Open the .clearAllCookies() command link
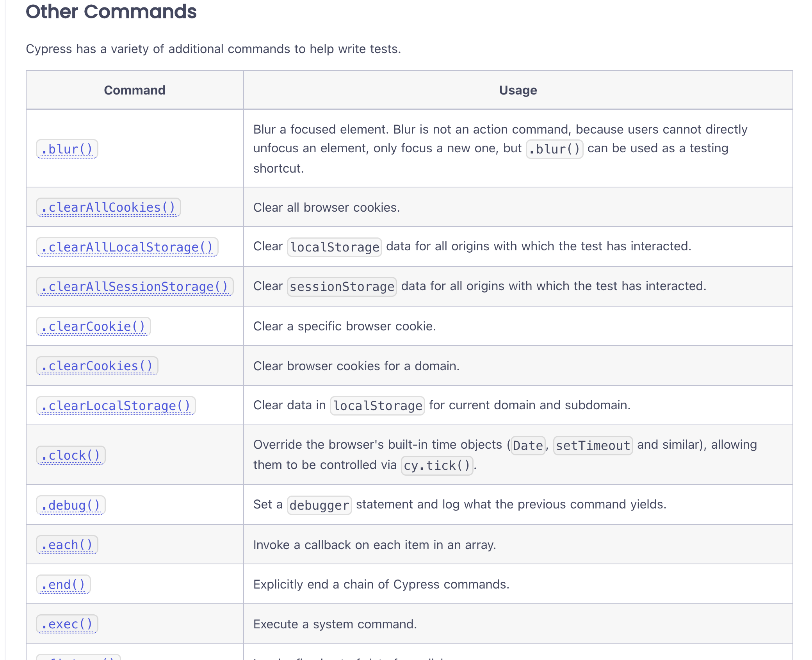This screenshot has width=812, height=660. point(108,207)
